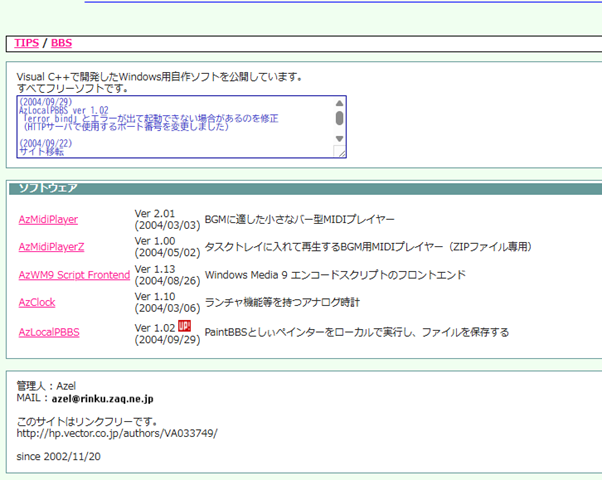Click the 'このサイトはリンクフリーです。' line

point(87,422)
